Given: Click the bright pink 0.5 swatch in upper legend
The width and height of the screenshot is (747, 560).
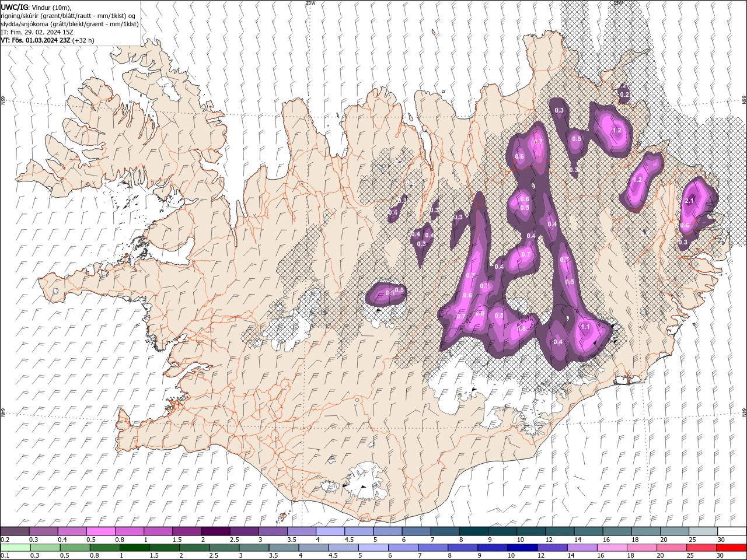Looking at the screenshot, I should coord(101,531).
